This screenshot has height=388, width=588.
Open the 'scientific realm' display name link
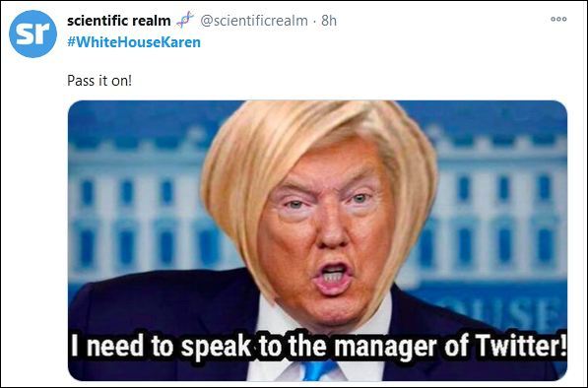click(118, 21)
